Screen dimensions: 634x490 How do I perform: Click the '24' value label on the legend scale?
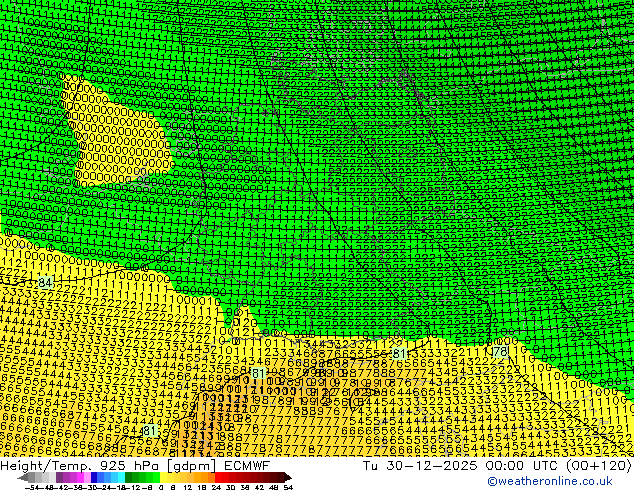(x=216, y=487)
